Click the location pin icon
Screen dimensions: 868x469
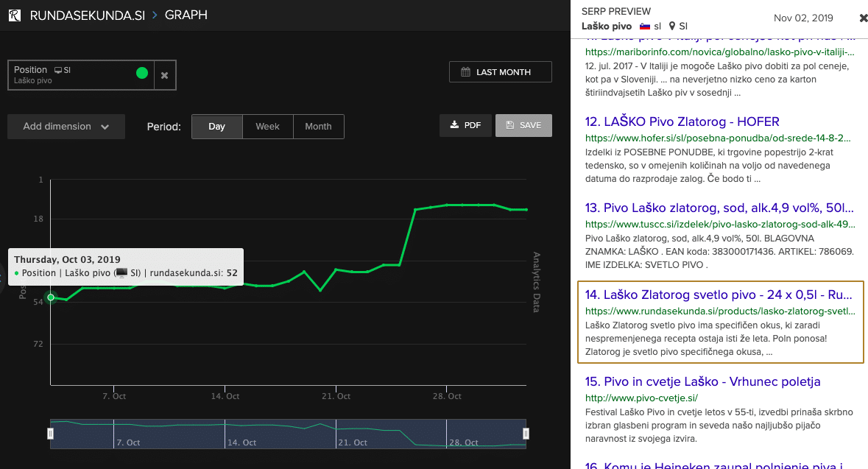tap(672, 26)
